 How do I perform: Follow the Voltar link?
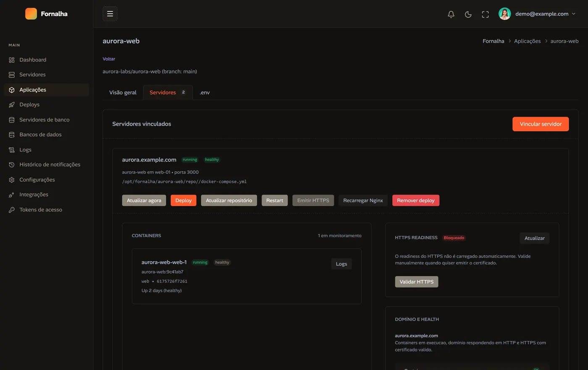click(109, 59)
